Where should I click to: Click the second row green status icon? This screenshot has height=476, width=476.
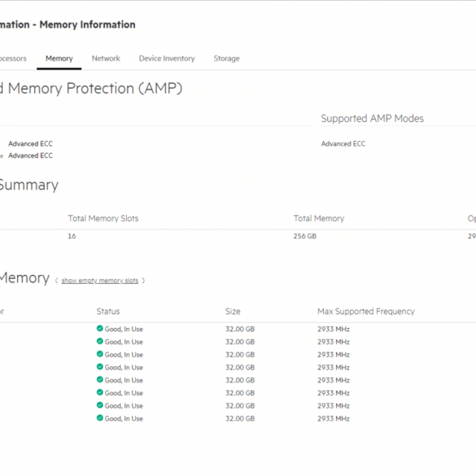click(x=99, y=341)
